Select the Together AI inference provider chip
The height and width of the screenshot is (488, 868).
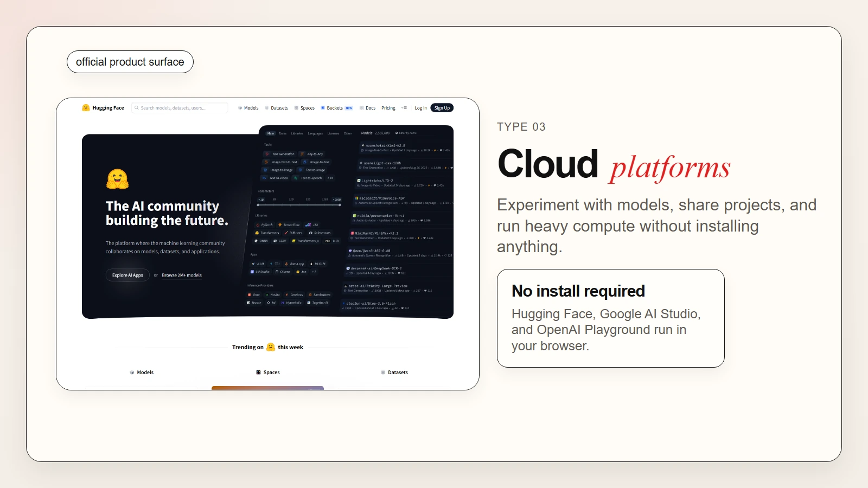tap(318, 303)
